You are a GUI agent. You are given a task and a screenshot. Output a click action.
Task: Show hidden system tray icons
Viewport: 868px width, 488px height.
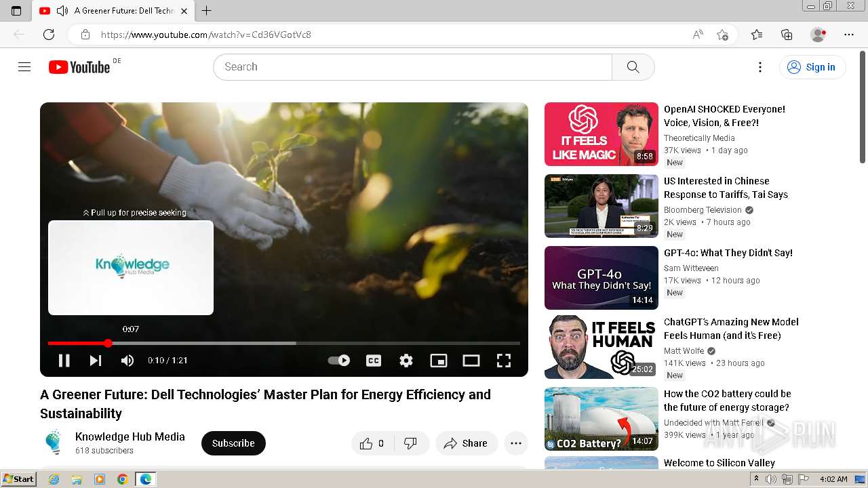tap(756, 479)
